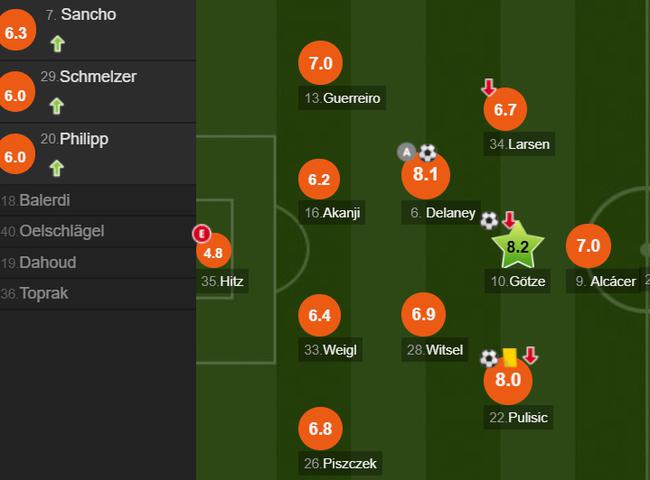This screenshot has height=480, width=650.
Task: Open the 13. Guerreiro name label
Action: click(x=342, y=98)
